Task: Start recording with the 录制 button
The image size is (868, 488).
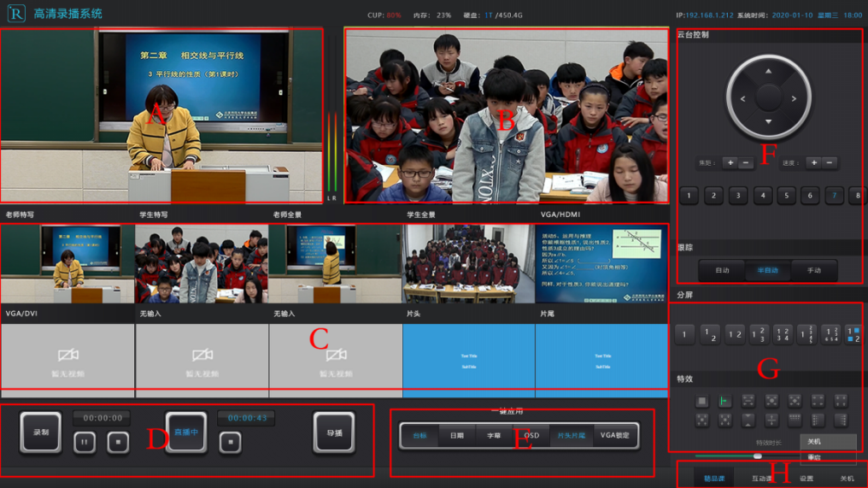Action: [x=40, y=432]
